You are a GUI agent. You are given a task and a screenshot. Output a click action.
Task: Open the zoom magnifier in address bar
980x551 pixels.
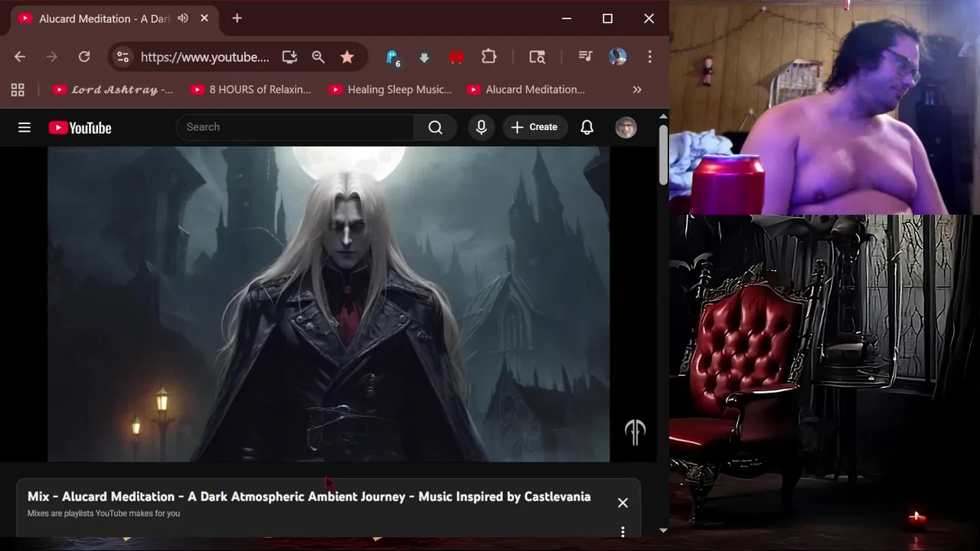point(318,57)
